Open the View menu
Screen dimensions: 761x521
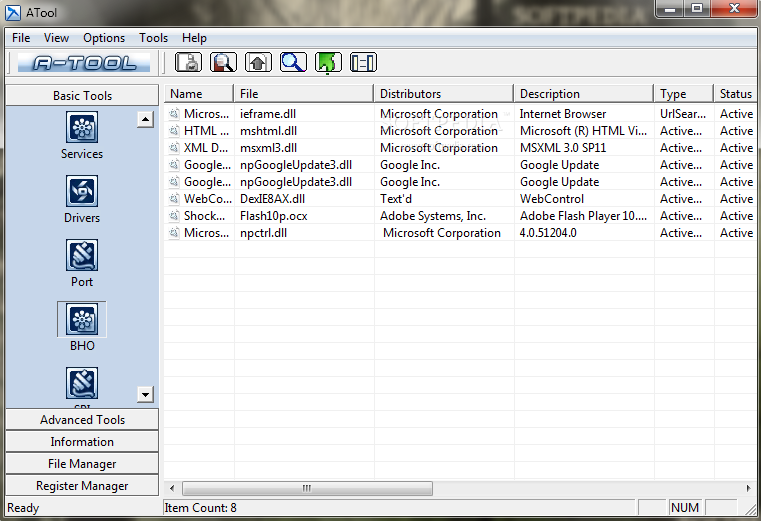coord(56,38)
